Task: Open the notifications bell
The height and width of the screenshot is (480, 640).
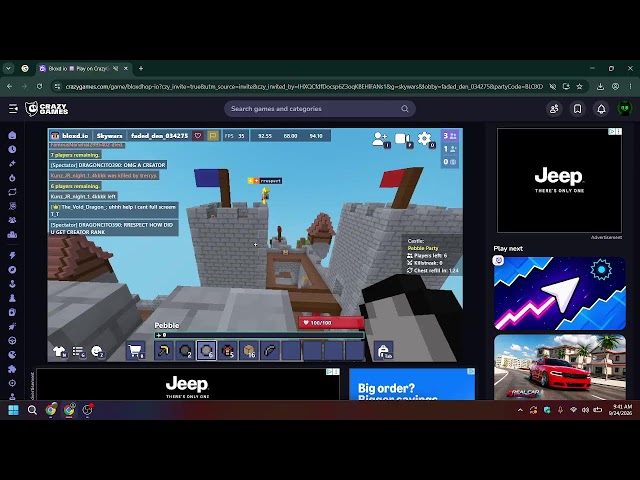Action: pos(601,109)
